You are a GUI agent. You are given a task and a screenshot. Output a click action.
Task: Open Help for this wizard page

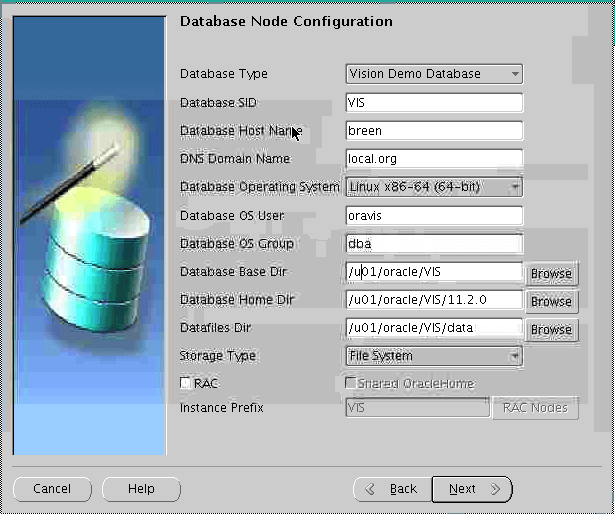click(x=141, y=489)
